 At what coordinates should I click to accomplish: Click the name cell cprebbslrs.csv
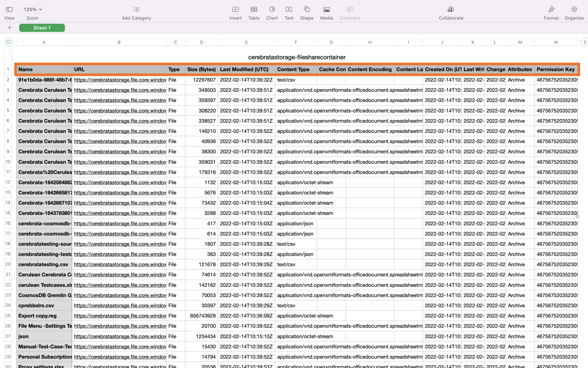(44, 306)
